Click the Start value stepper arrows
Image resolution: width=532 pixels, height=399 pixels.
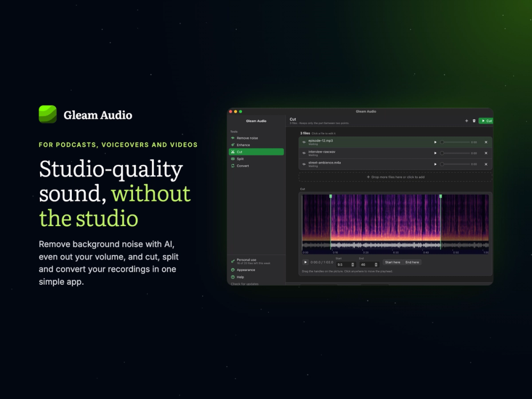pyautogui.click(x=353, y=264)
